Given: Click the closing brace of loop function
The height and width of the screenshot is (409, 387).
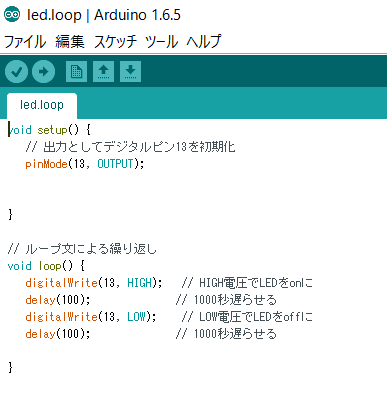Looking at the screenshot, I should point(10,367).
